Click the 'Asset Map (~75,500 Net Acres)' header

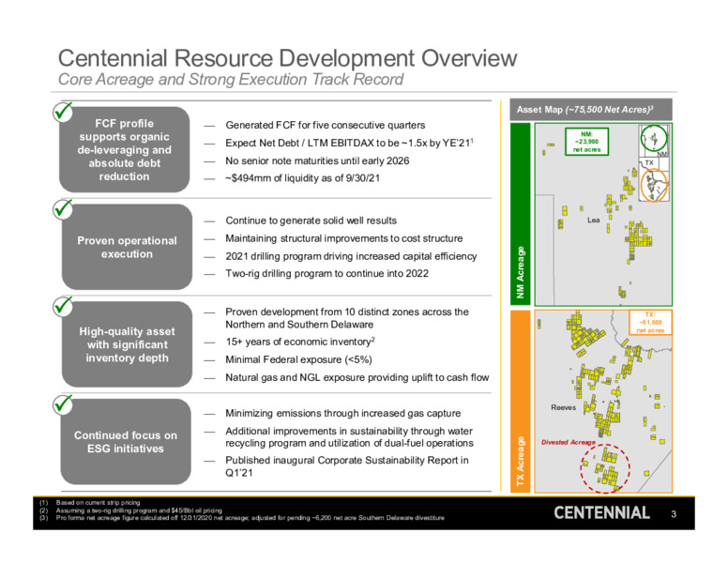[591, 110]
